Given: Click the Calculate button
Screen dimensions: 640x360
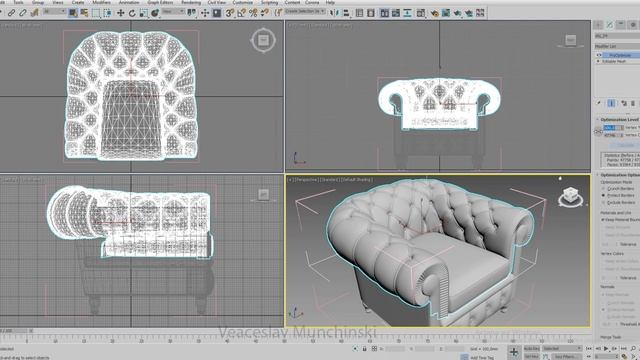Looking at the screenshot, I should pyautogui.click(x=624, y=145).
